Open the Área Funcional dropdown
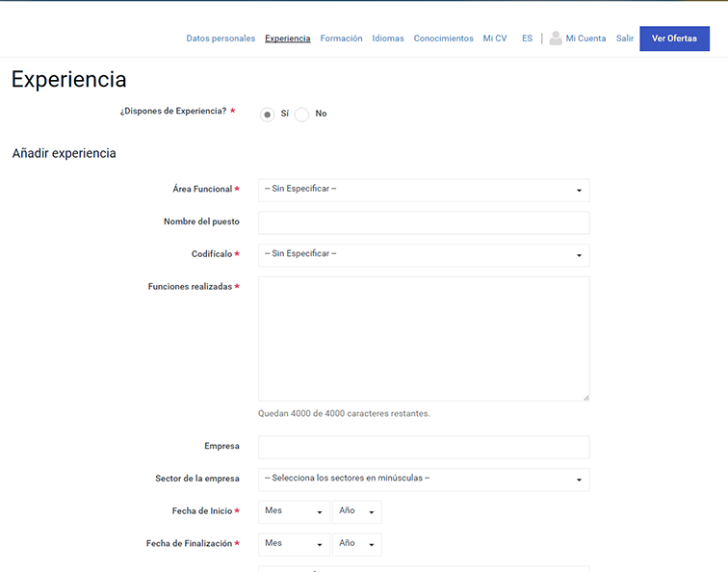The image size is (728, 572). 424,190
